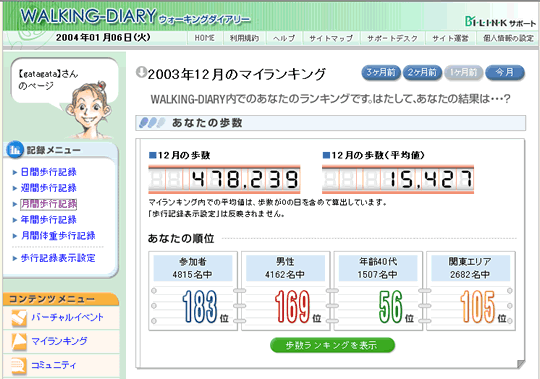
Task: Open 日間歩行記録 link
Action: click(x=48, y=172)
